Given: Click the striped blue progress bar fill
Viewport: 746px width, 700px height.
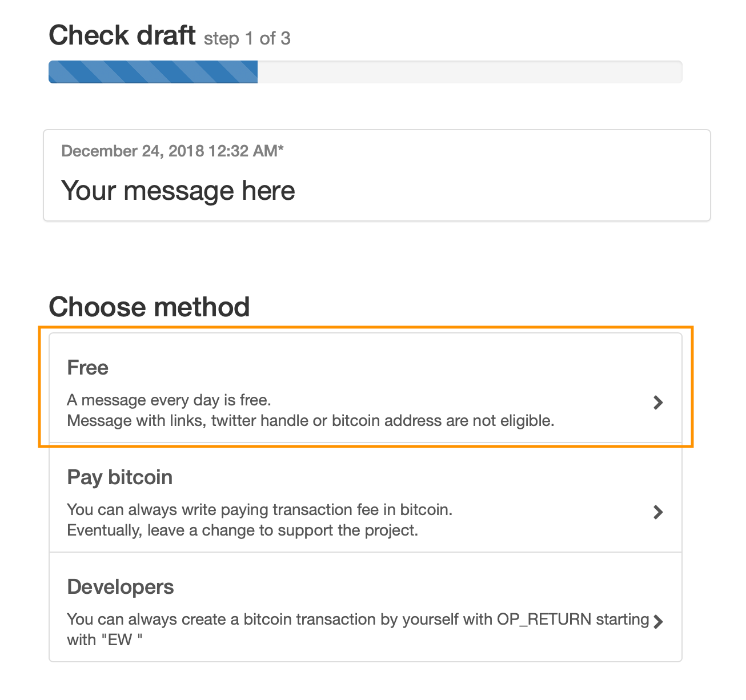Looking at the screenshot, I should pos(153,72).
